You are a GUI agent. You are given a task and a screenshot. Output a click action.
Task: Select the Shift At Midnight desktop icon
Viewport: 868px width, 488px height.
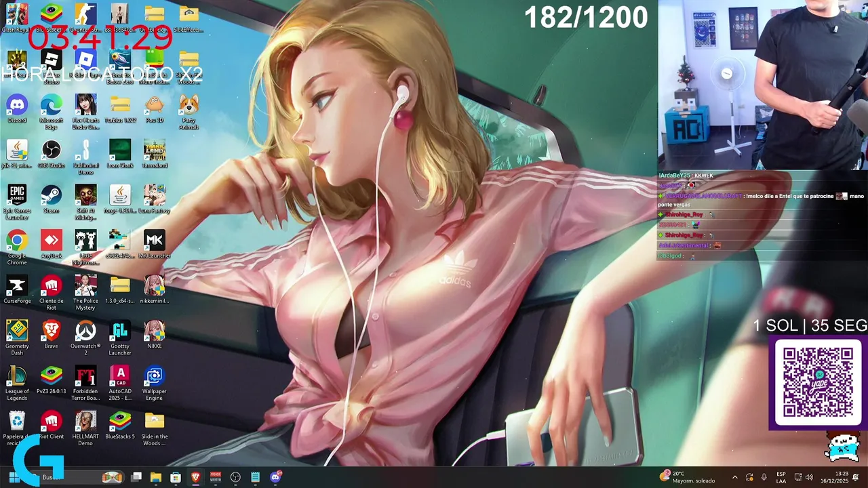85,203
